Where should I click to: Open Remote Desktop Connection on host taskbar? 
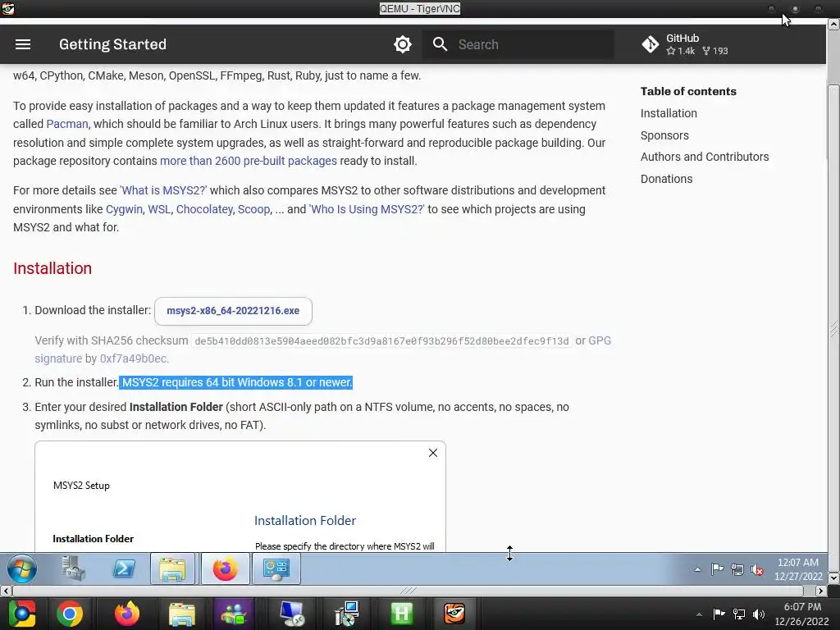point(293,614)
